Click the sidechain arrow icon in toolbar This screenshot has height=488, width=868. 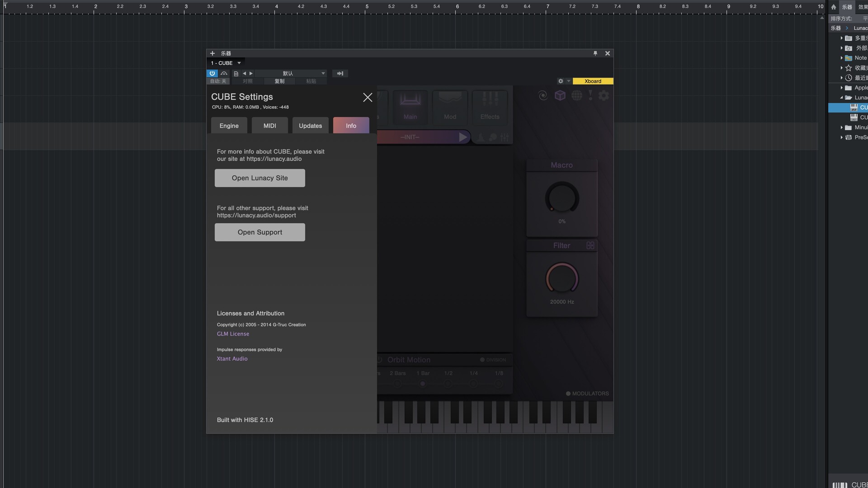[x=340, y=73]
